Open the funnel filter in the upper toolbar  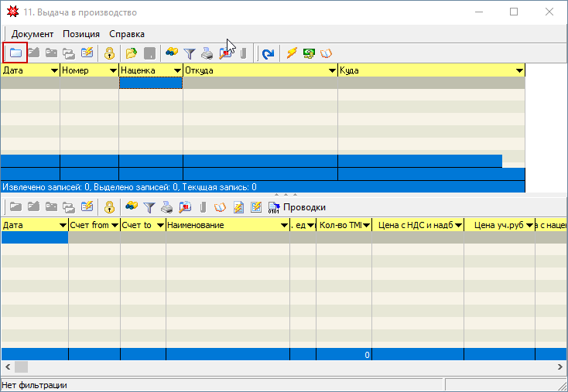pos(190,54)
